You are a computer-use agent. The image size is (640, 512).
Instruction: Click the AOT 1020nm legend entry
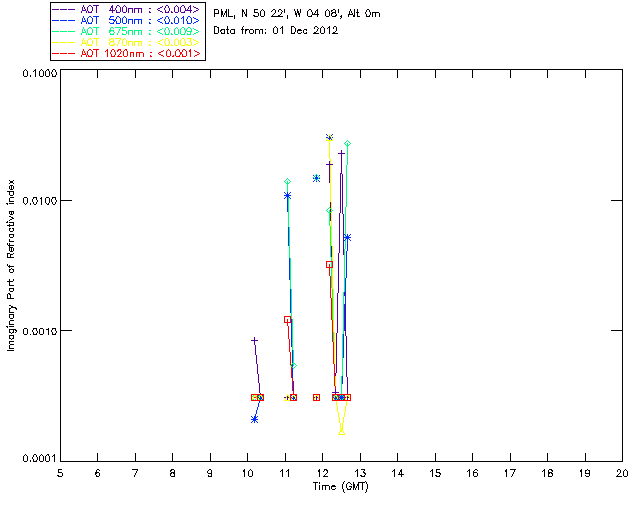(x=127, y=53)
